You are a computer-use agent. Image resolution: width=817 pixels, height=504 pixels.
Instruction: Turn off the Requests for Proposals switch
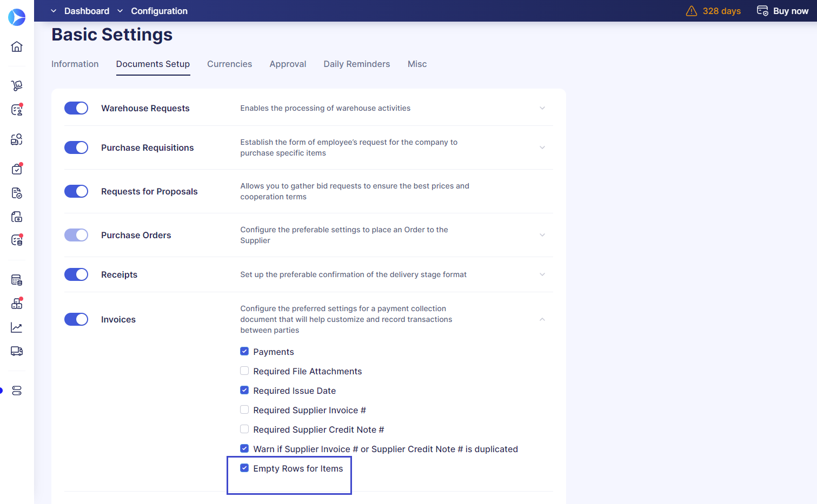tap(76, 191)
